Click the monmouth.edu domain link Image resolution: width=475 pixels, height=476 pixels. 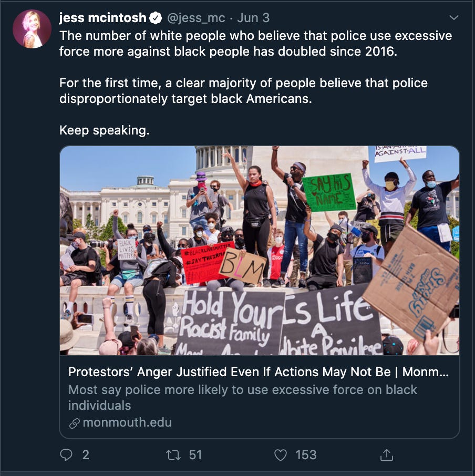pyautogui.click(x=127, y=422)
